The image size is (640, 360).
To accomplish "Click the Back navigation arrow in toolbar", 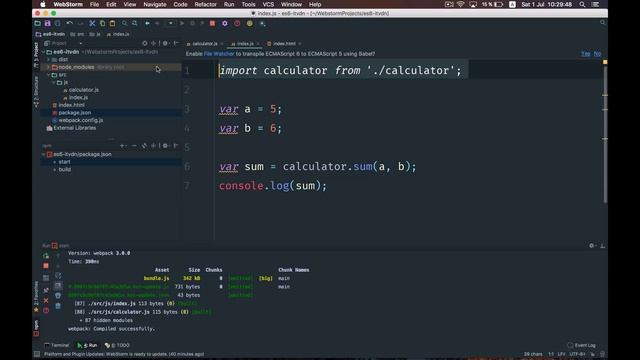I will (x=147, y=24).
